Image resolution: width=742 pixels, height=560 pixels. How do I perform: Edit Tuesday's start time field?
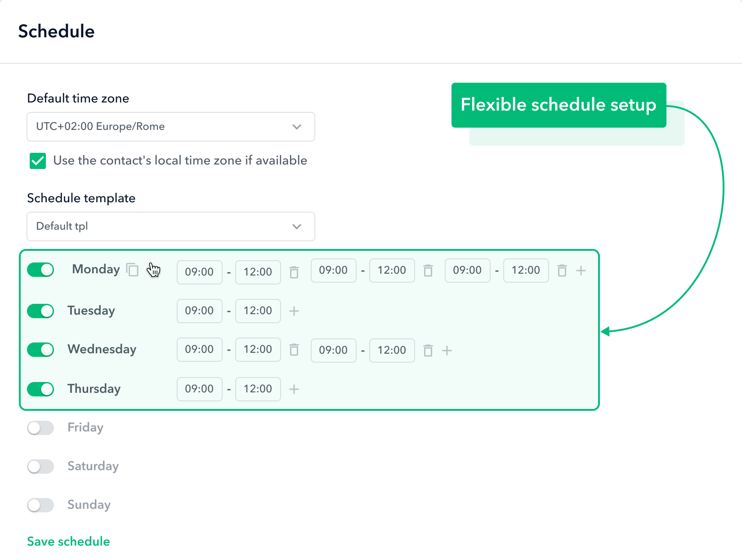200,311
